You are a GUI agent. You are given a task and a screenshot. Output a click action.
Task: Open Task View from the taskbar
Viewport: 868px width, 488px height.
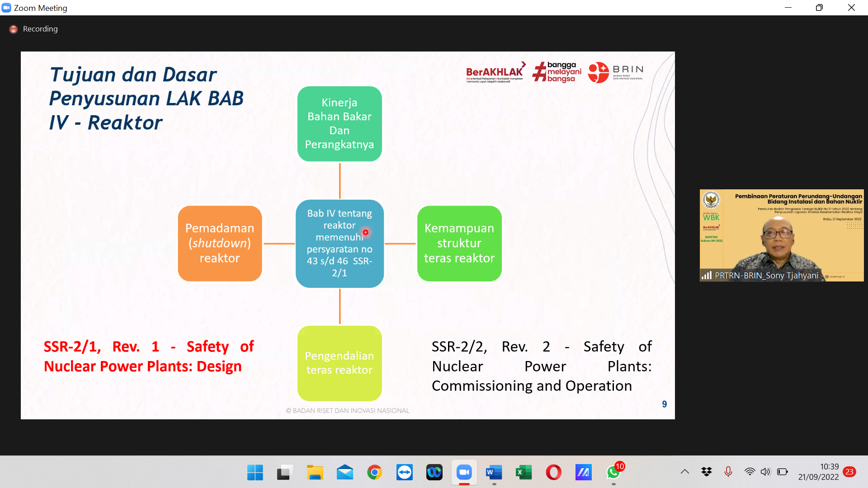[x=285, y=473]
